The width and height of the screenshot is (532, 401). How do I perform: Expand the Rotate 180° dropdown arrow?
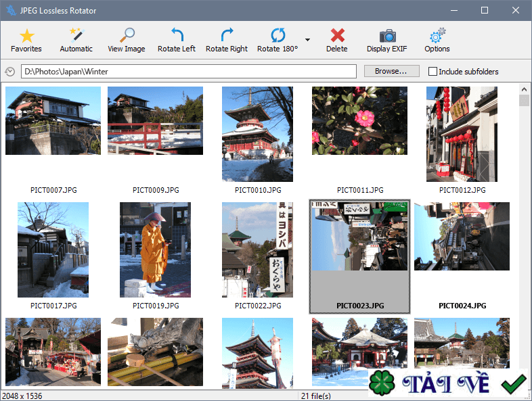[307, 40]
